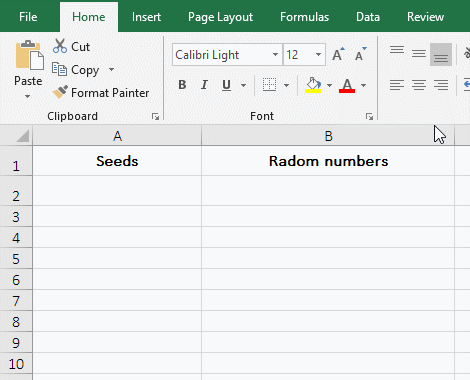The image size is (470, 380).
Task: Expand the font size dropdown arrow
Action: pyautogui.click(x=318, y=55)
